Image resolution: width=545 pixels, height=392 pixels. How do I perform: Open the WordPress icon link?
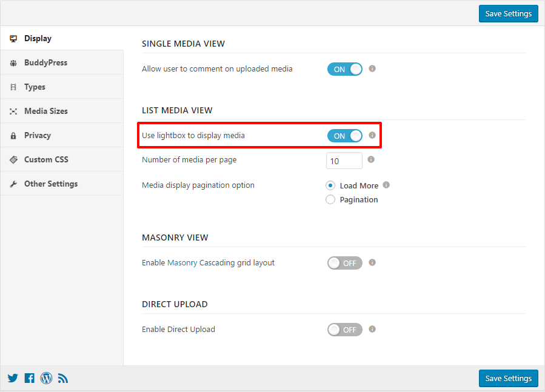click(x=46, y=378)
